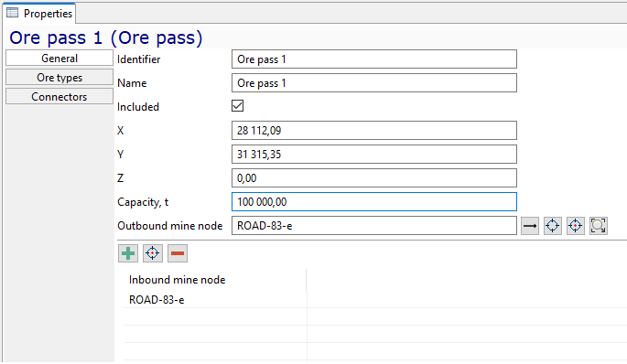Add an inbound mine node with green plus
This screenshot has width=627, height=364.
pos(128,253)
